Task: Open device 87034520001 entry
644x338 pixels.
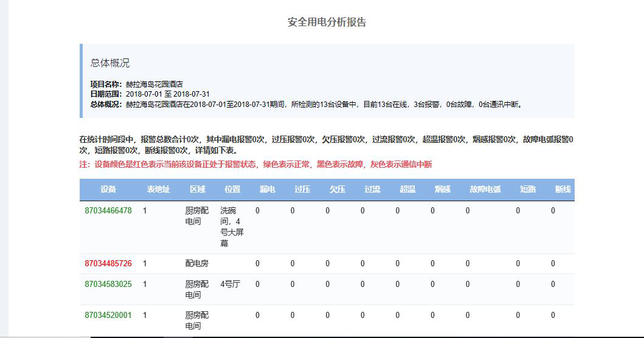Action: pos(108,315)
